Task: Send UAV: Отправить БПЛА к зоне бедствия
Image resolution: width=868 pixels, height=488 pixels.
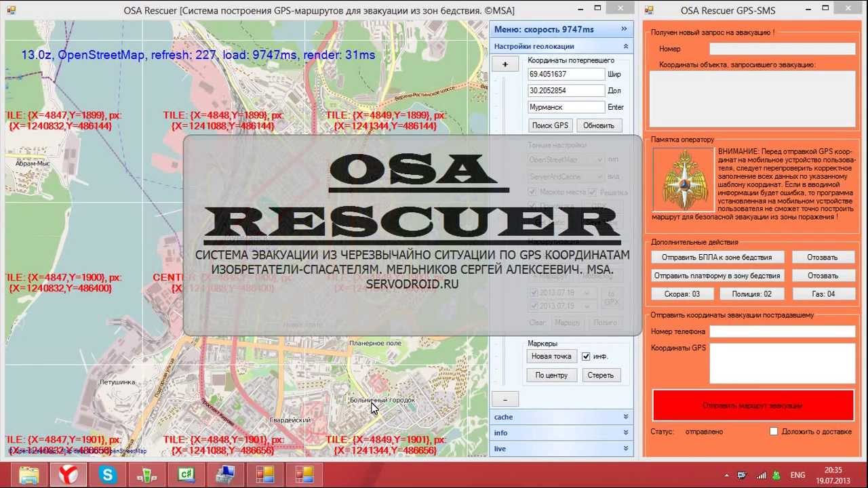Action: (x=717, y=257)
